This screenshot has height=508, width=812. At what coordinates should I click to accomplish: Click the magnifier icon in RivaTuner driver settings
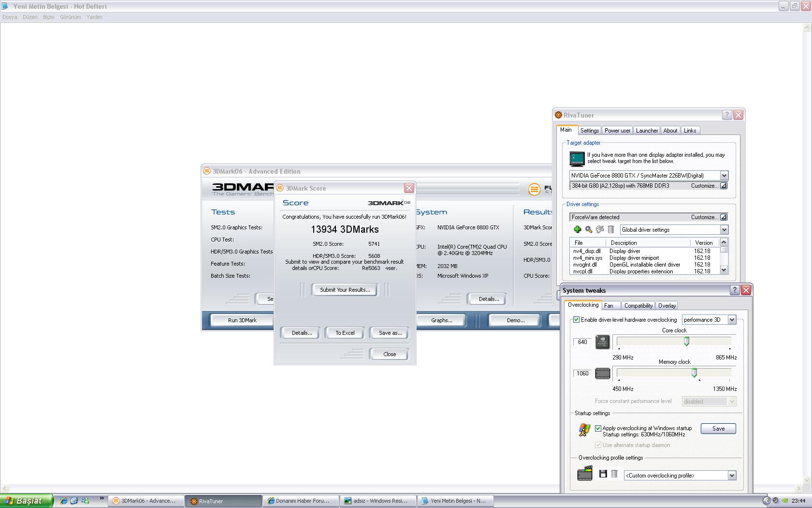588,229
